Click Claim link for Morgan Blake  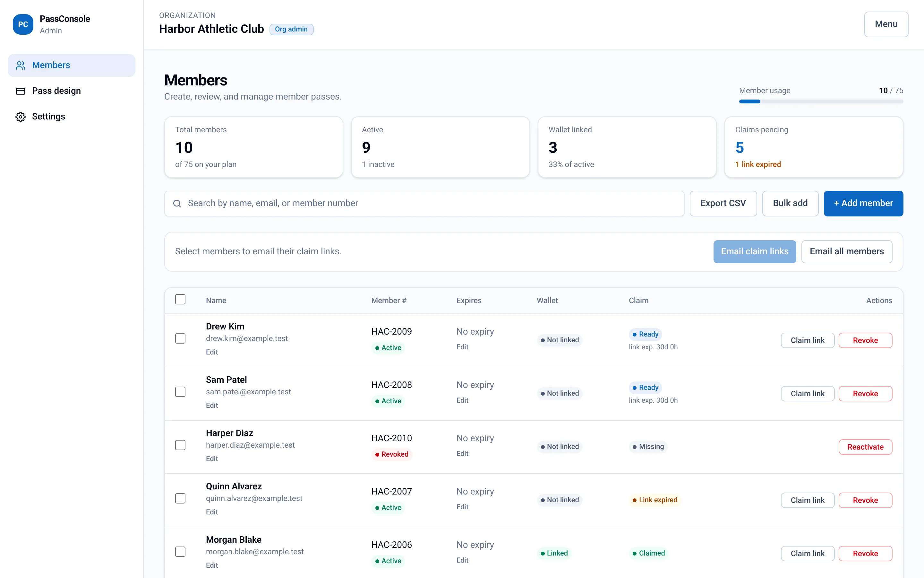pos(808,554)
